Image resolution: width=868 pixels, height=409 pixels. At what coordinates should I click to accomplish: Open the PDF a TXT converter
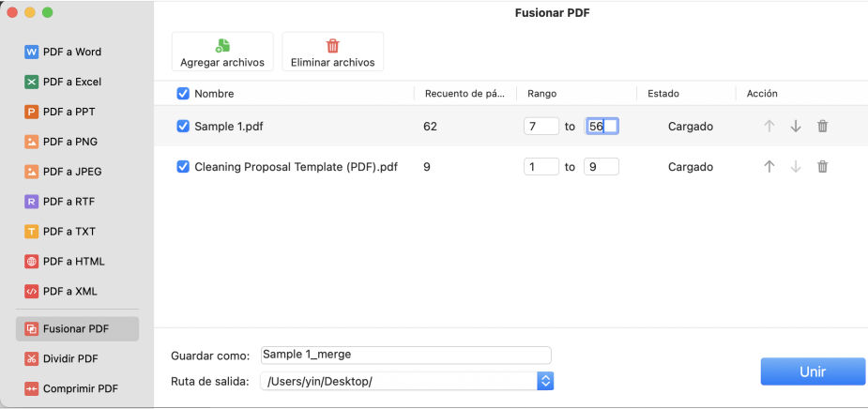coord(60,232)
